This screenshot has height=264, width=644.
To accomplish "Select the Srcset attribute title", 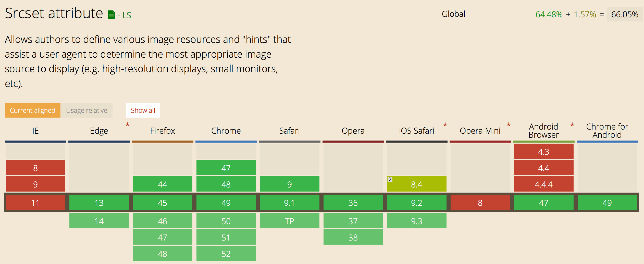I will [x=54, y=13].
